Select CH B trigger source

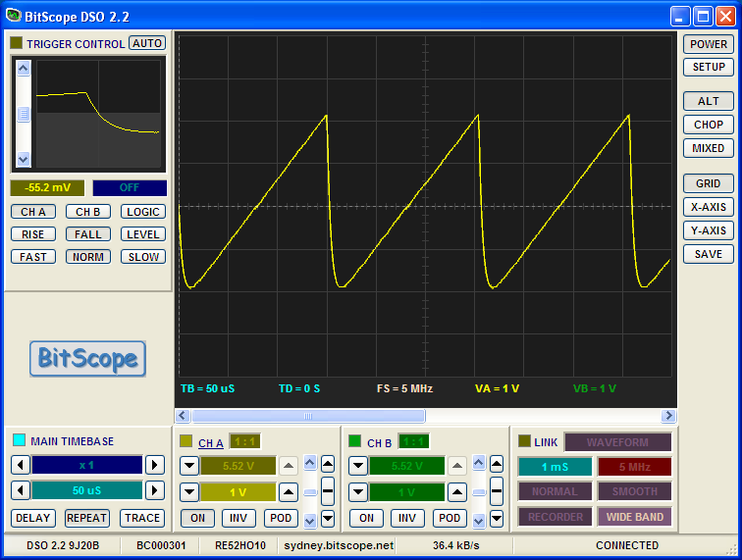coord(88,212)
